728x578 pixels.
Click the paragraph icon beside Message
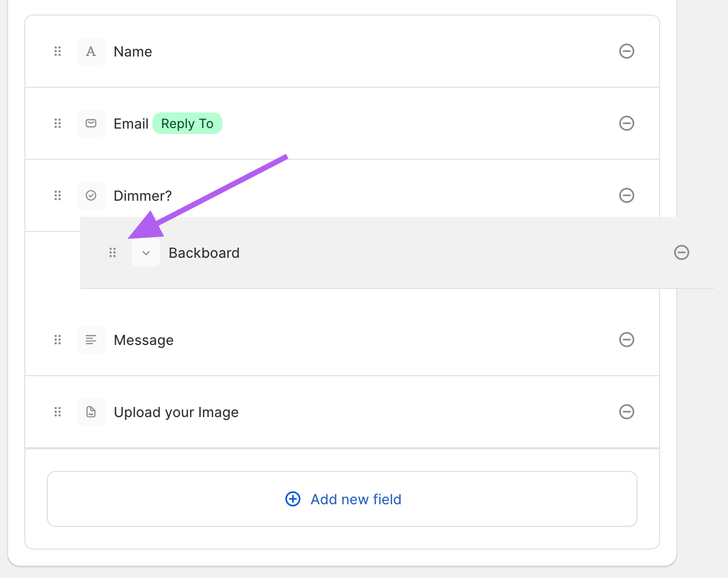point(91,340)
